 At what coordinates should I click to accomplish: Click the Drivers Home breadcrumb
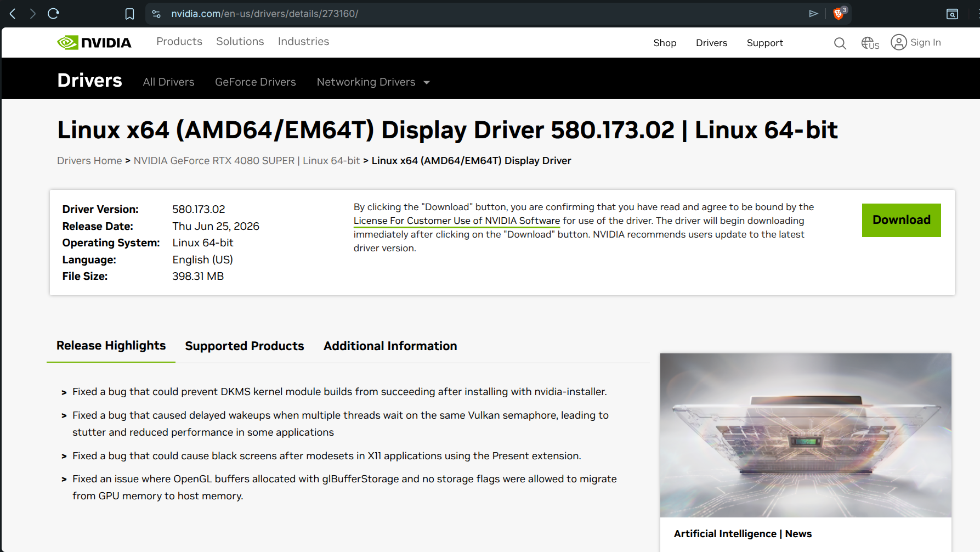pos(89,161)
